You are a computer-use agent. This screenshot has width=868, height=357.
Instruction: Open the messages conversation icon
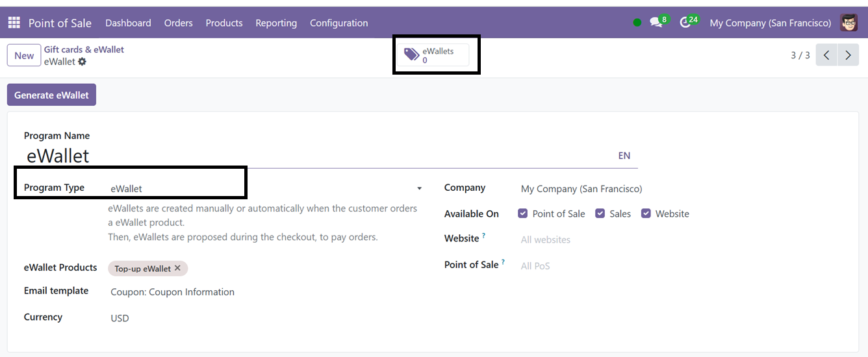pyautogui.click(x=656, y=22)
